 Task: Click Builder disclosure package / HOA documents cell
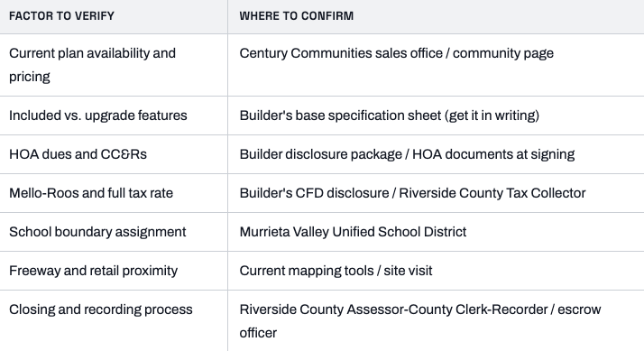(436, 154)
